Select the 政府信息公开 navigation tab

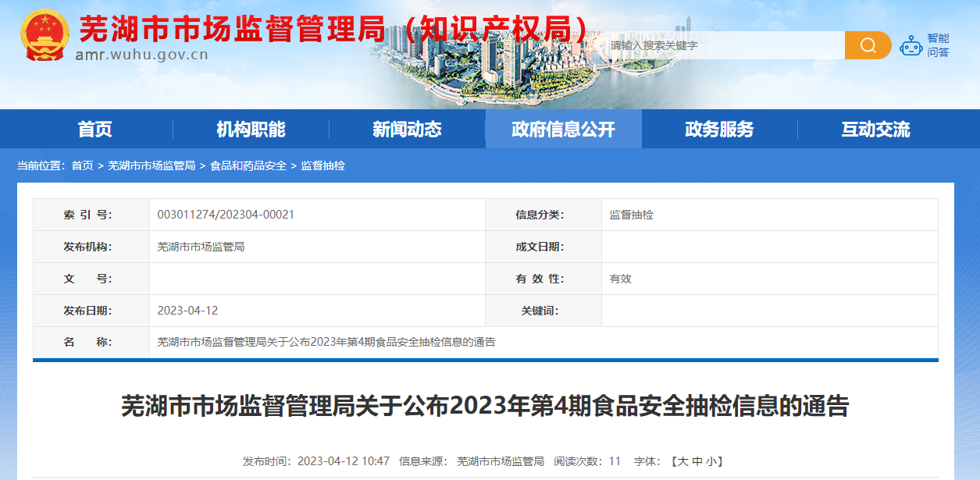(x=564, y=130)
